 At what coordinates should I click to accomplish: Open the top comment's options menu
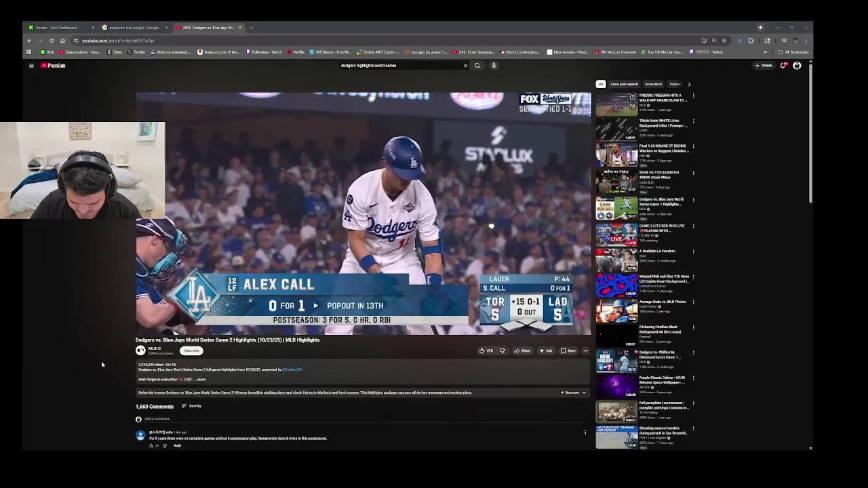coord(585,432)
